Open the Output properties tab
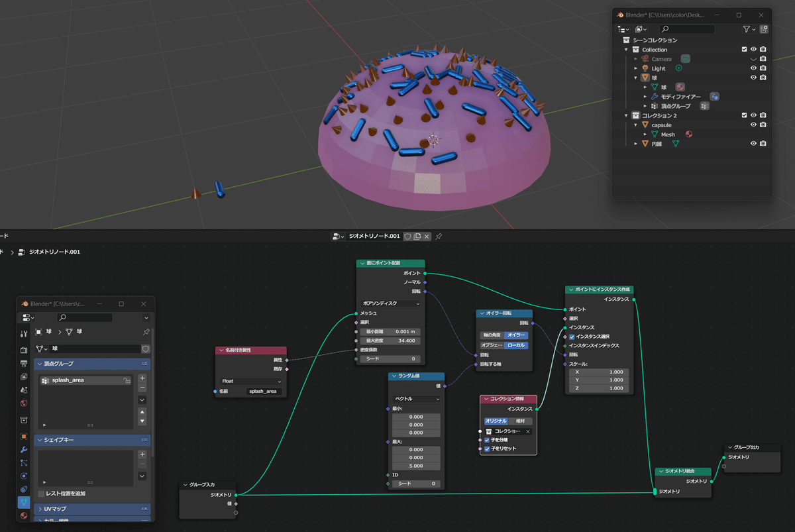 (24, 363)
